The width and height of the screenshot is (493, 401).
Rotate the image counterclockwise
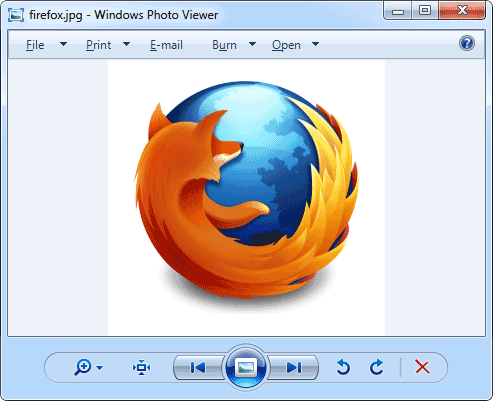pos(343,367)
